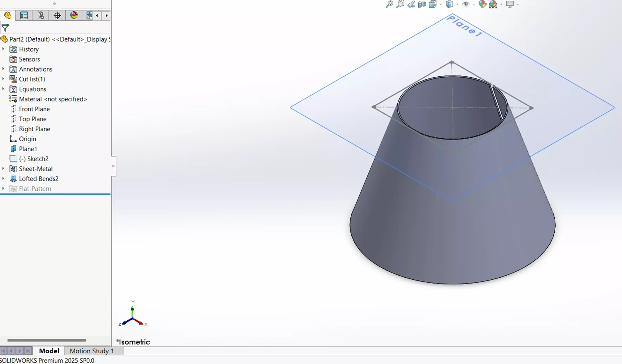Click the Edit Appearance icon
Viewport: 622px width, 364px height.
coord(482,4)
